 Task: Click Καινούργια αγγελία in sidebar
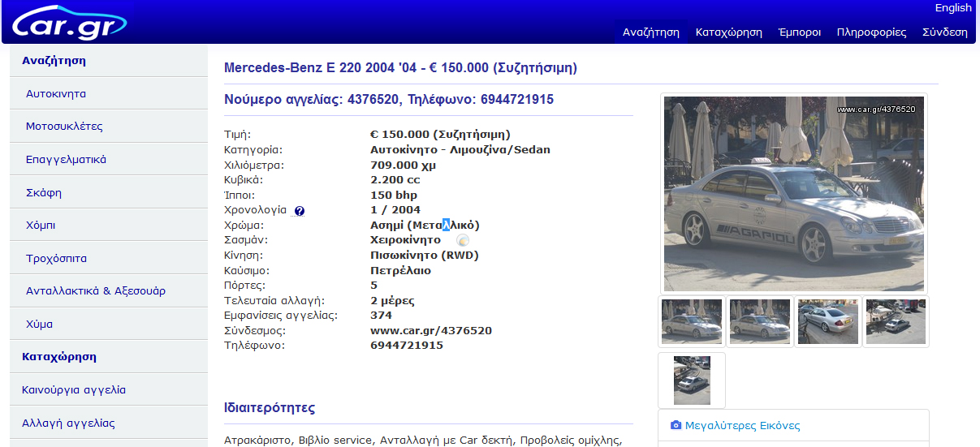[x=74, y=389]
